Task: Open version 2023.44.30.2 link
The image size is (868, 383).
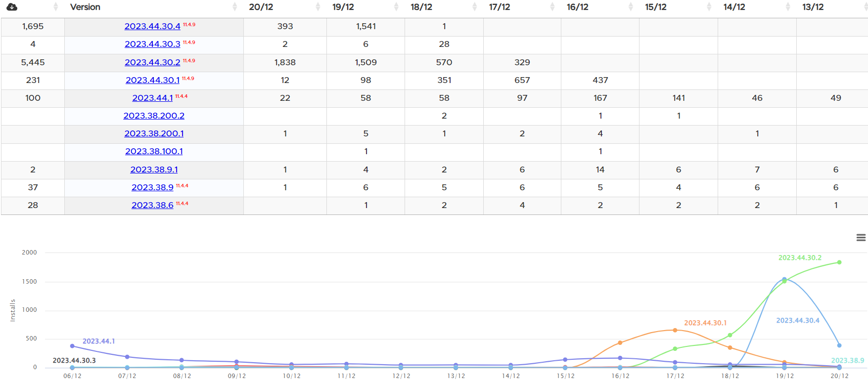Action: point(152,62)
